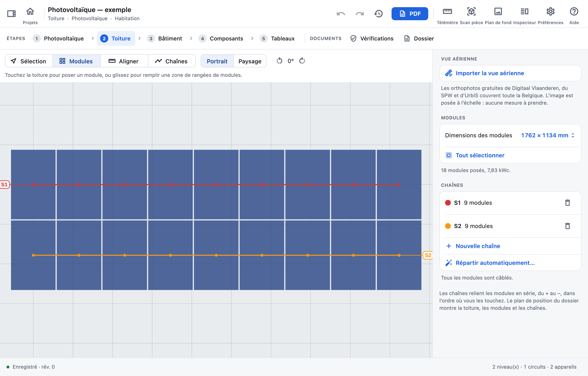The height and width of the screenshot is (376, 588).
Task: Open the Dossier document
Action: [x=419, y=38]
